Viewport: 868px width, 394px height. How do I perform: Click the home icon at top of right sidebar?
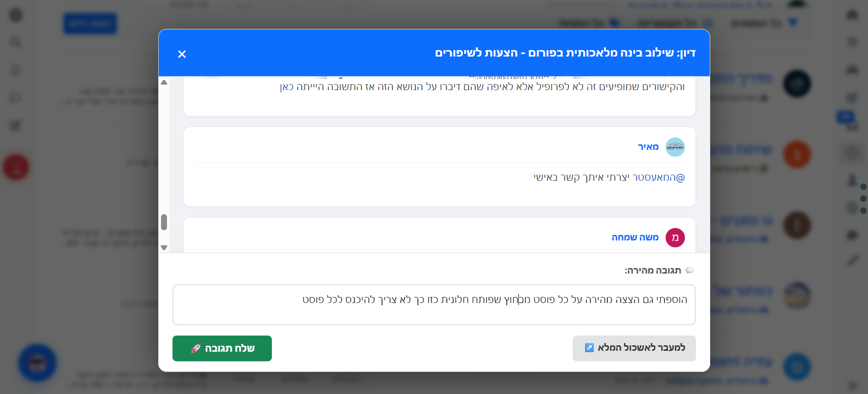[x=852, y=15]
